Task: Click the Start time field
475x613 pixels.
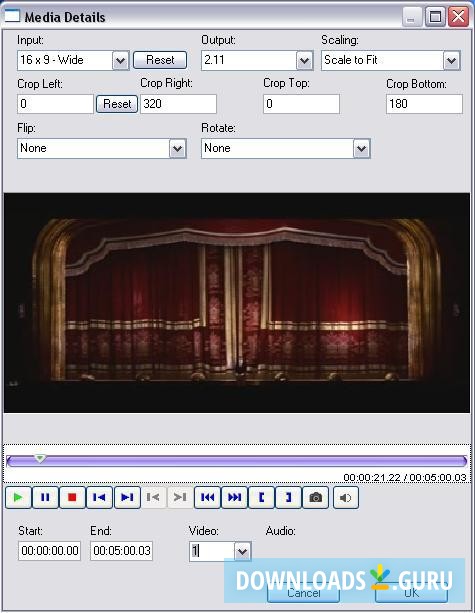Action: [x=50, y=551]
